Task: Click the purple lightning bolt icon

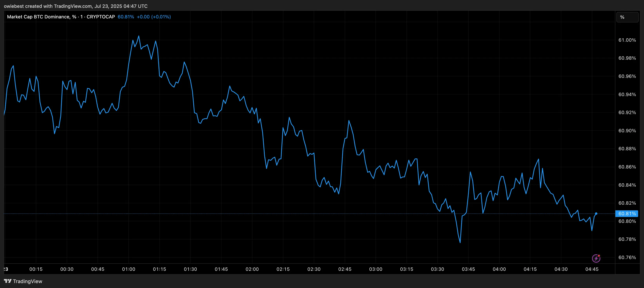Action: click(x=596, y=258)
